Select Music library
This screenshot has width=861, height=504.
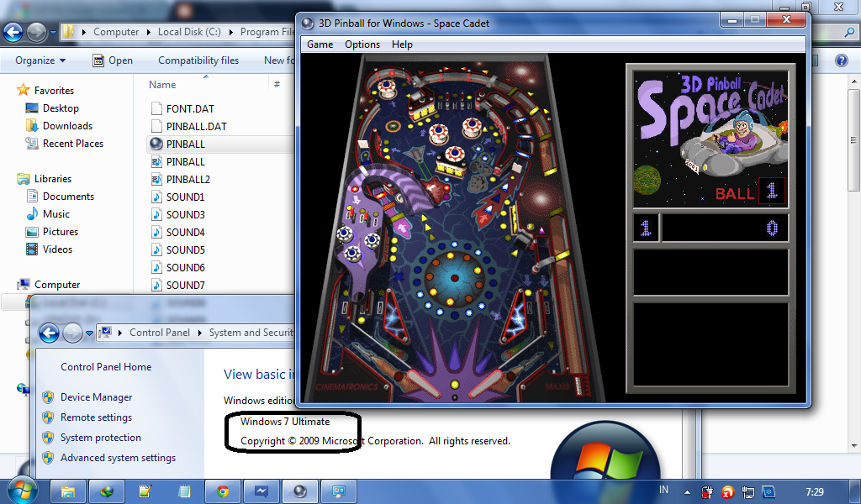[x=56, y=214]
